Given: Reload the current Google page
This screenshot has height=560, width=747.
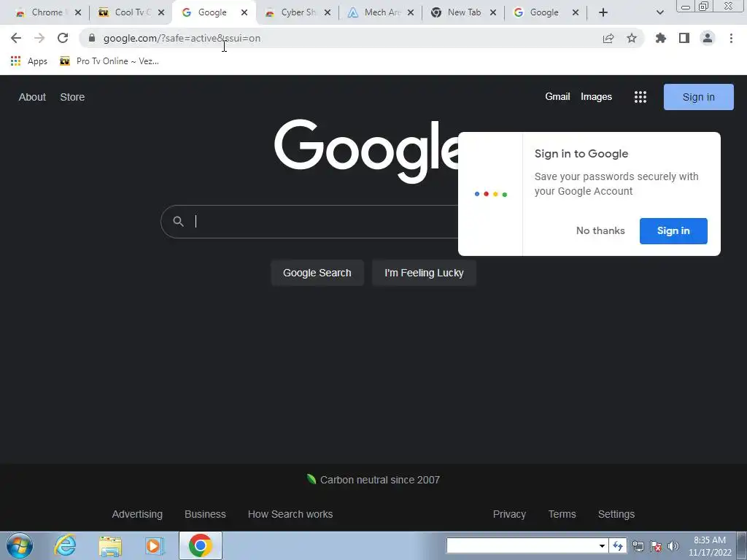Looking at the screenshot, I should point(63,38).
